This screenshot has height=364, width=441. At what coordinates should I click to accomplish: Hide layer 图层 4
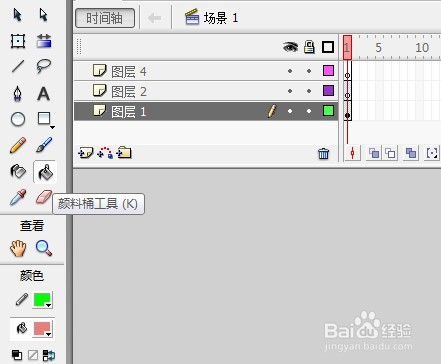coord(290,71)
